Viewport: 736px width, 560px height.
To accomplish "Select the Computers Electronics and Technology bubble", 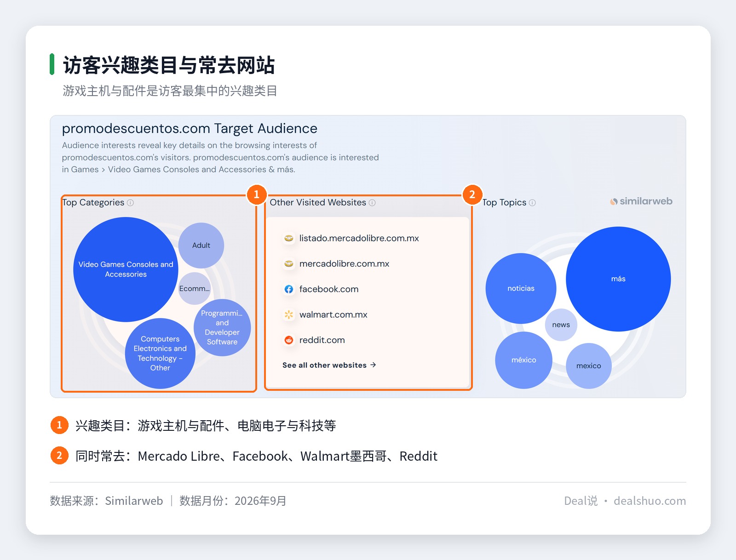I will tap(160, 354).
